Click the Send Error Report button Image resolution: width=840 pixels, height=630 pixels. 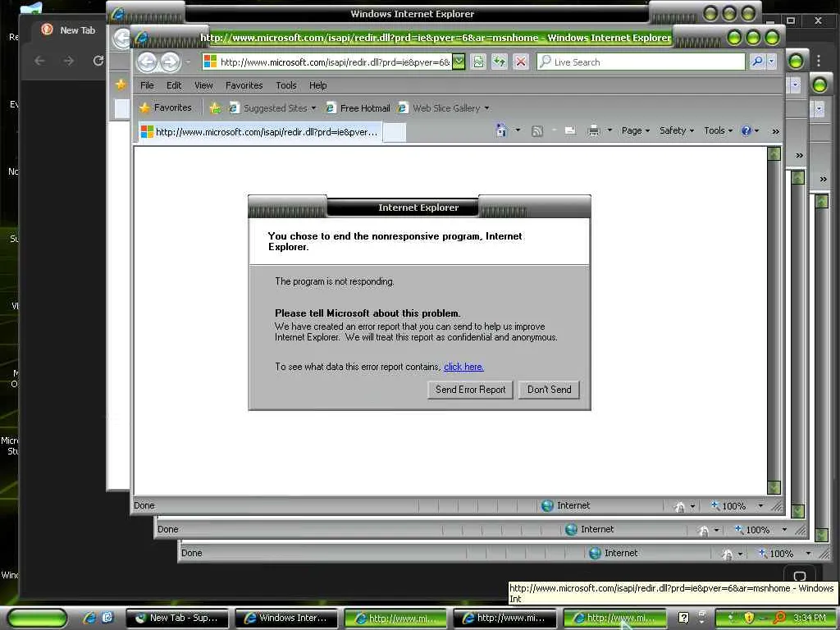470,390
